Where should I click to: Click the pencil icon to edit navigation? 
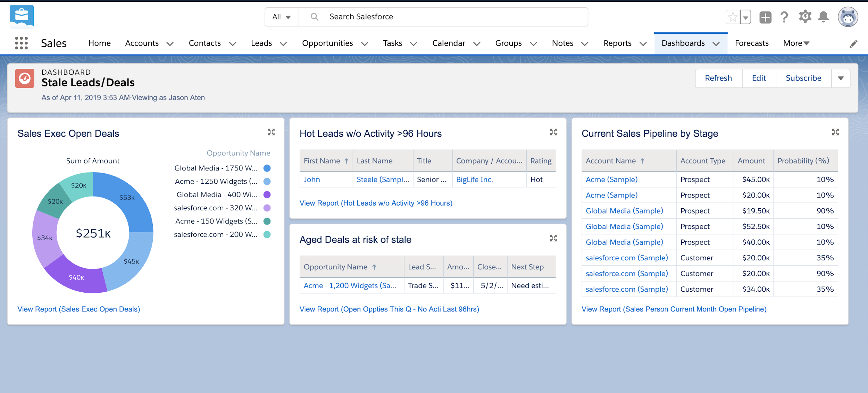click(853, 44)
